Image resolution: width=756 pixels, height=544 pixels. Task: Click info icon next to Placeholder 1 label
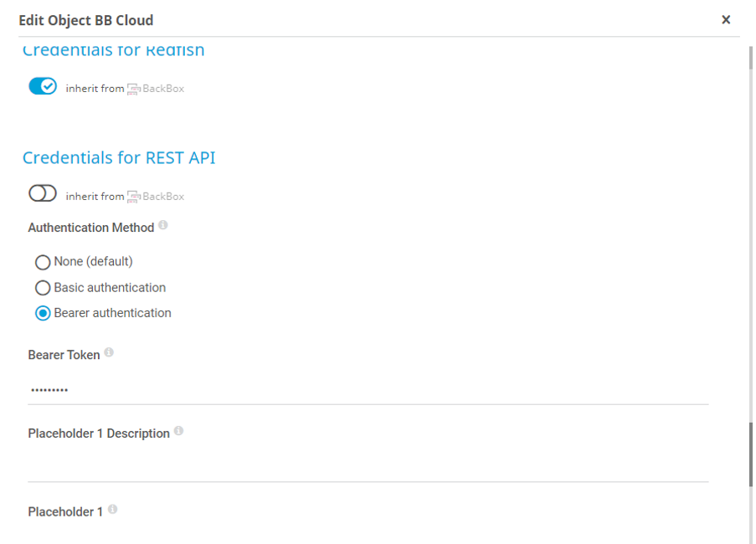112,509
